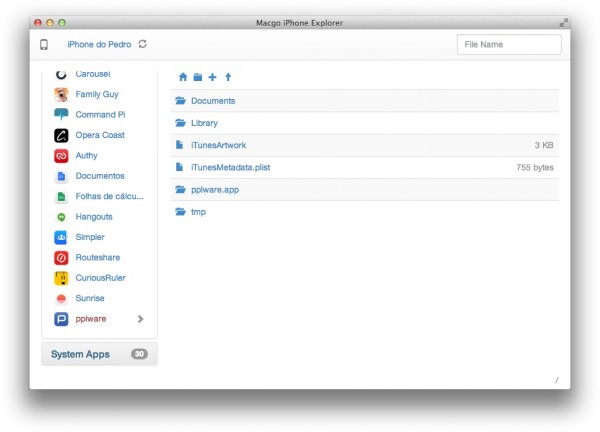Select the Folhas de cálculo app icon

61,196
